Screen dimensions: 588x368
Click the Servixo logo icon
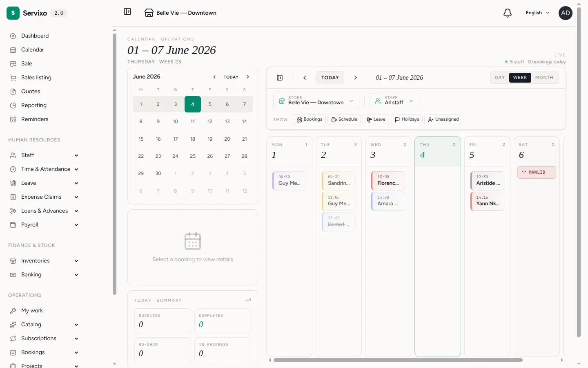point(13,13)
